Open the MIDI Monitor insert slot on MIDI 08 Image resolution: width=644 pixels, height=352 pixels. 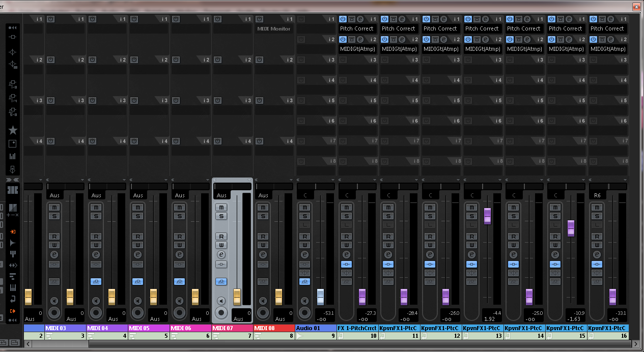273,28
